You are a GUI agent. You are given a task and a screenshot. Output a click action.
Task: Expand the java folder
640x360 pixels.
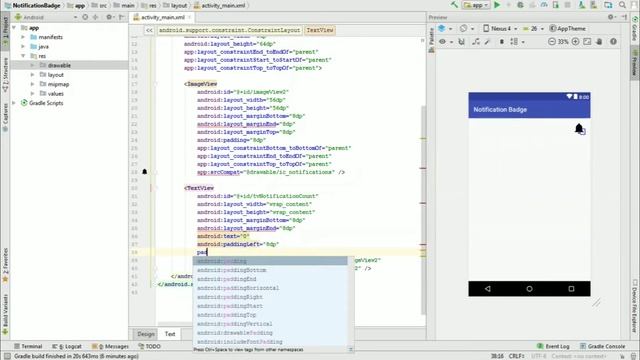[23, 47]
